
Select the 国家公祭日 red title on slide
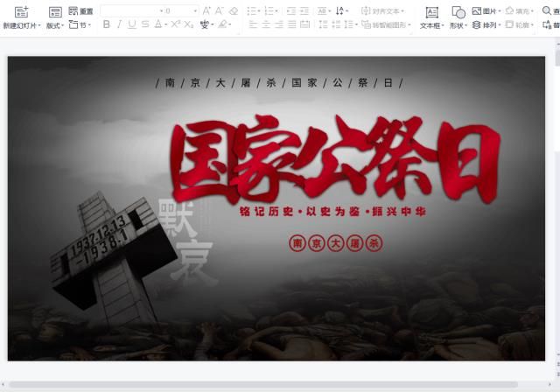click(x=336, y=160)
